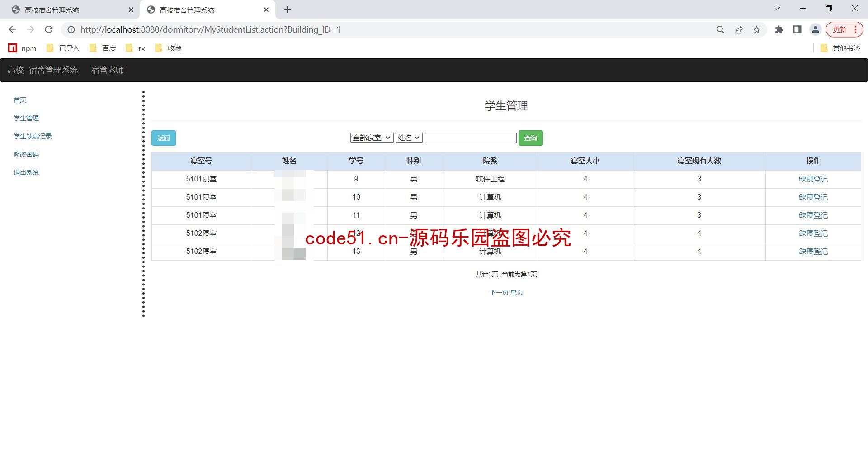Image resolution: width=868 pixels, height=466 pixels.
Task: Click the address bar URL
Action: pyautogui.click(x=210, y=29)
